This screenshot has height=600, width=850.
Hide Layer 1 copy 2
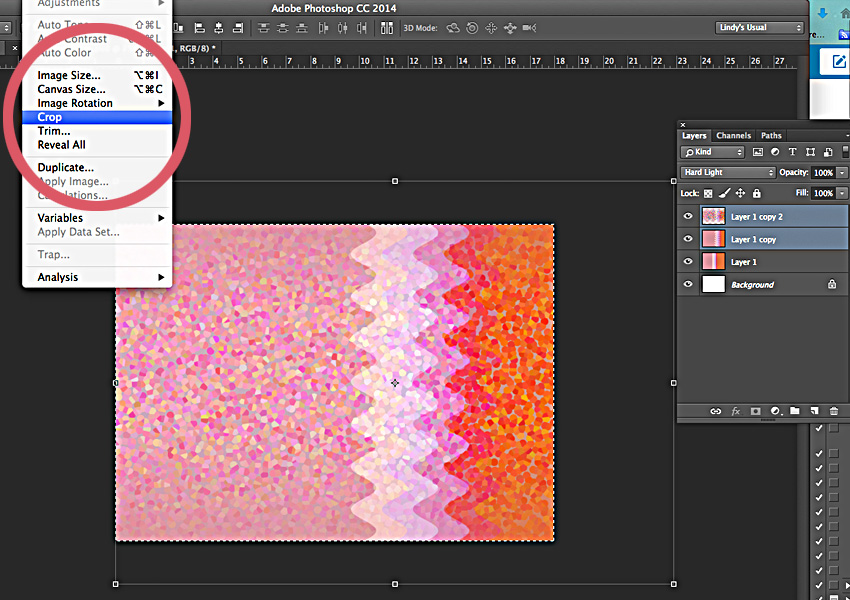click(x=687, y=216)
